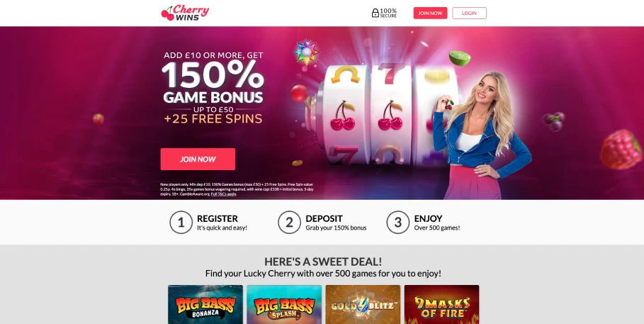Open the Big Bass Splash game thumbnail
The width and height of the screenshot is (644, 324).
[284, 304]
